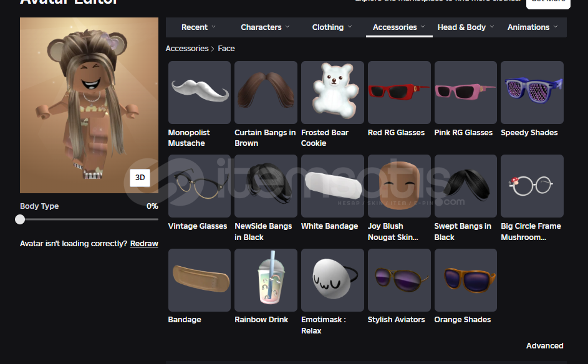Pick the Joy Blush Nougat Skin face
The height and width of the screenshot is (364, 588).
[399, 186]
